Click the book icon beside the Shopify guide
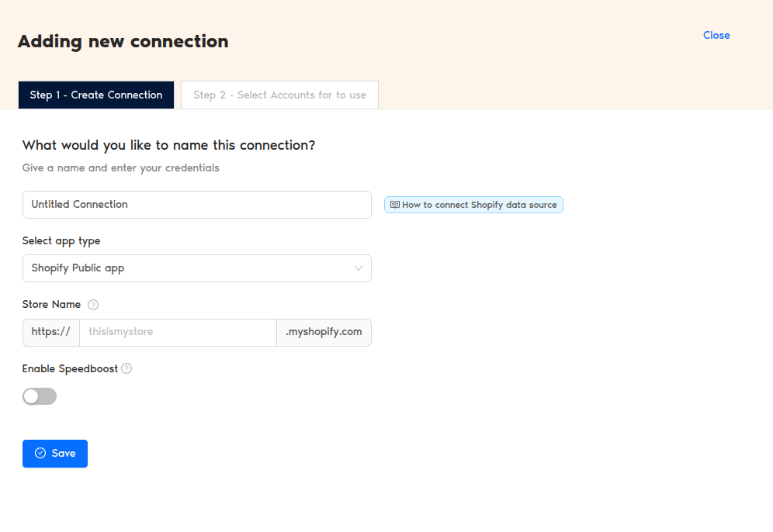This screenshot has width=773, height=532. pyautogui.click(x=395, y=205)
